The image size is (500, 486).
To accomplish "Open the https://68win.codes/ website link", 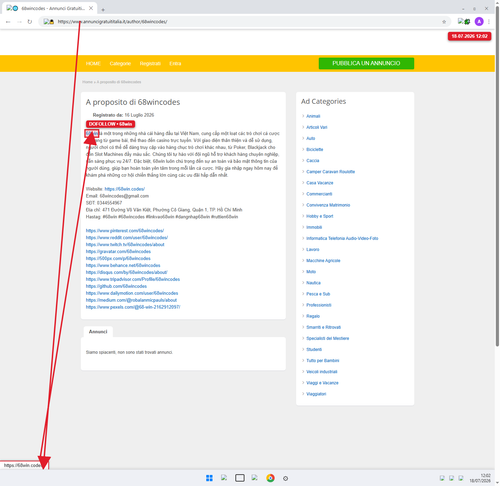I will pyautogui.click(x=125, y=189).
